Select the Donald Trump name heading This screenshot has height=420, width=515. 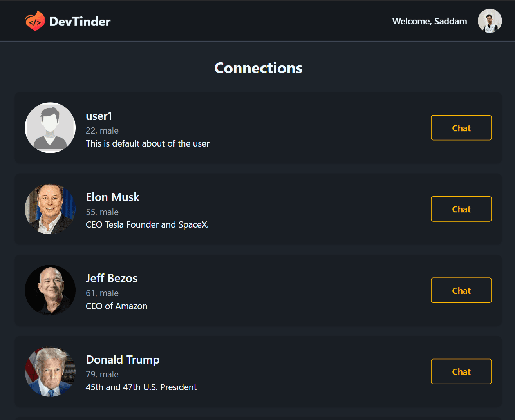click(x=123, y=360)
